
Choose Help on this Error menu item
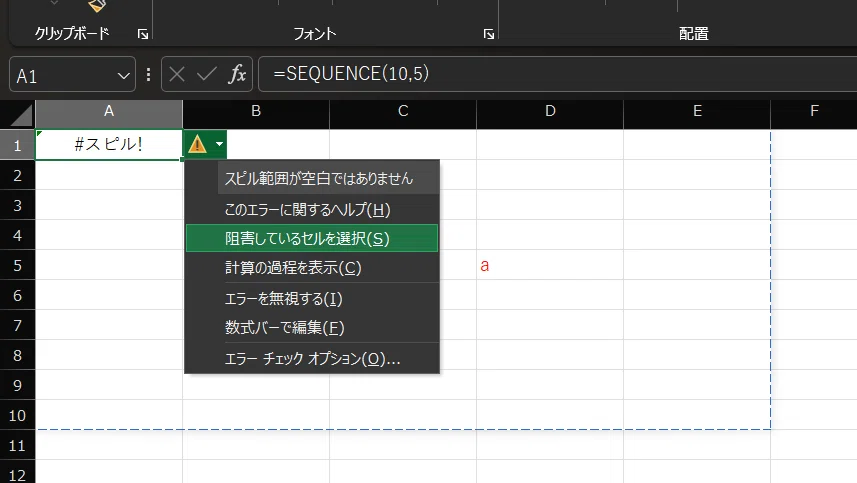[312, 210]
